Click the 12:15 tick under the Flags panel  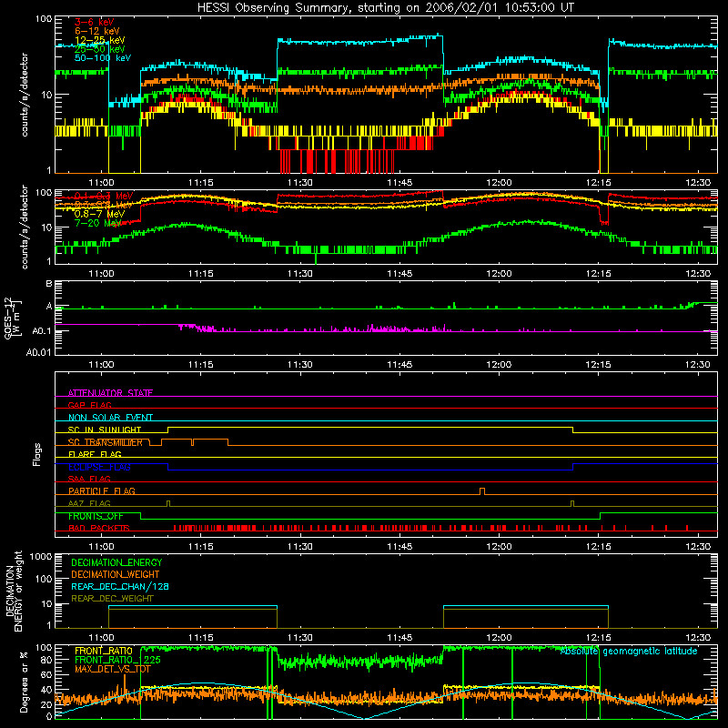pos(598,547)
